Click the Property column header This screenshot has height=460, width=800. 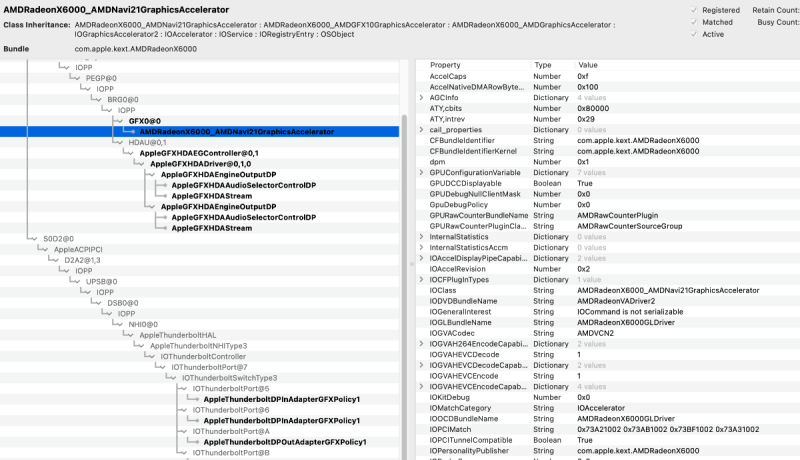point(445,65)
